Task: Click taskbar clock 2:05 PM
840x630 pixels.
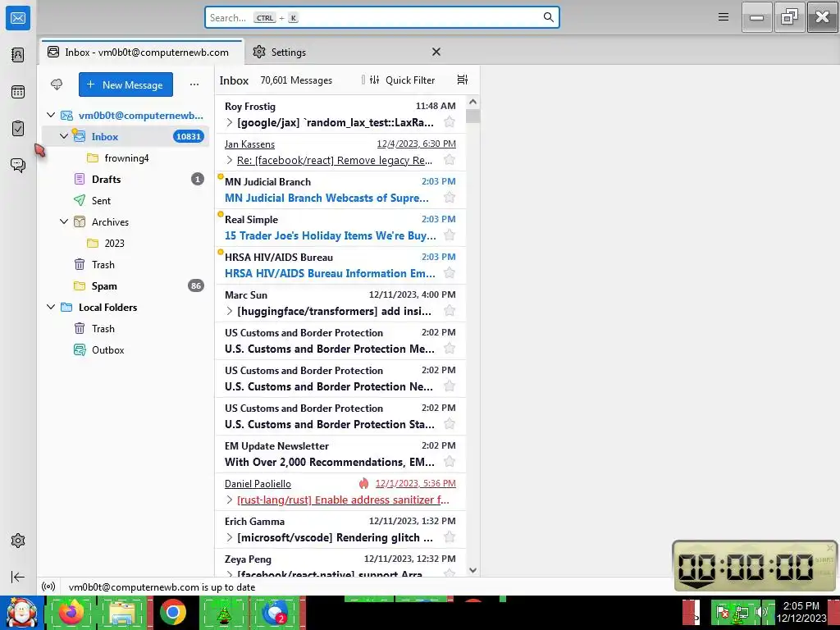Action: pos(801,612)
